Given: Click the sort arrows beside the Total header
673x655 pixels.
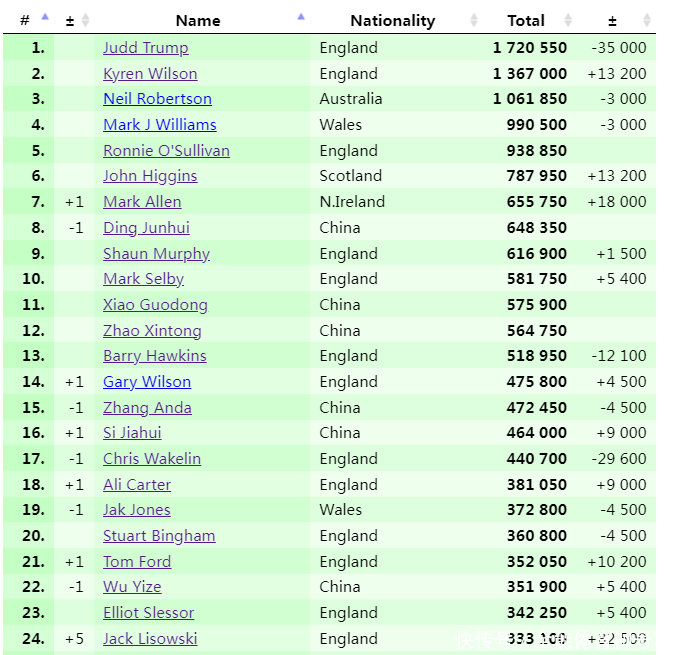Looking at the screenshot, I should [568, 20].
